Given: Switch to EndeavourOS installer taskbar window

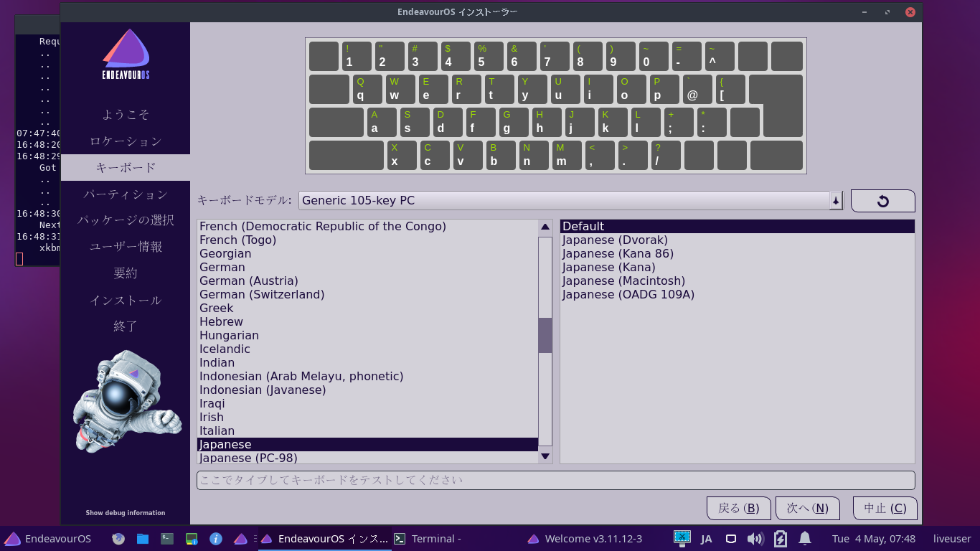Looking at the screenshot, I should click(x=324, y=539).
